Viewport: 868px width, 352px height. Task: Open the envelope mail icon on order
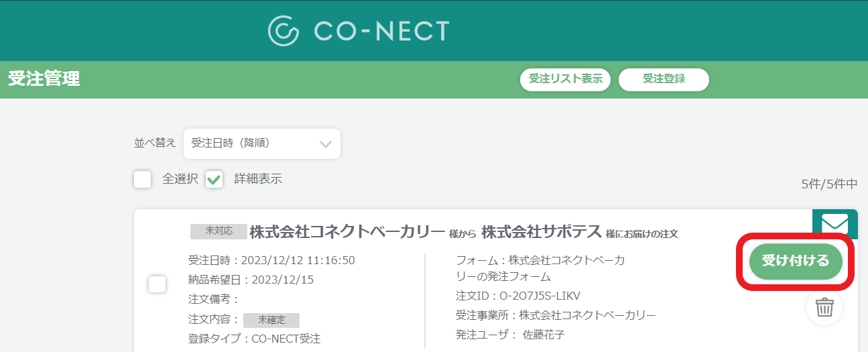click(834, 223)
